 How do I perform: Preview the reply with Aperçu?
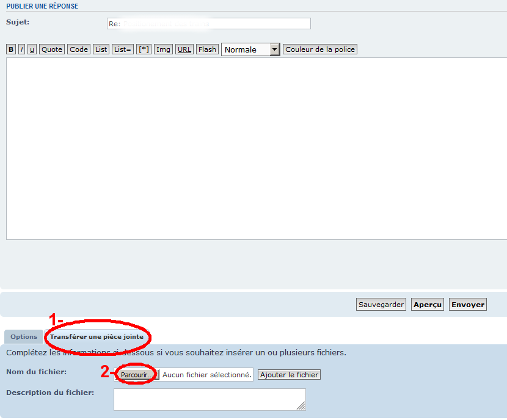(428, 305)
